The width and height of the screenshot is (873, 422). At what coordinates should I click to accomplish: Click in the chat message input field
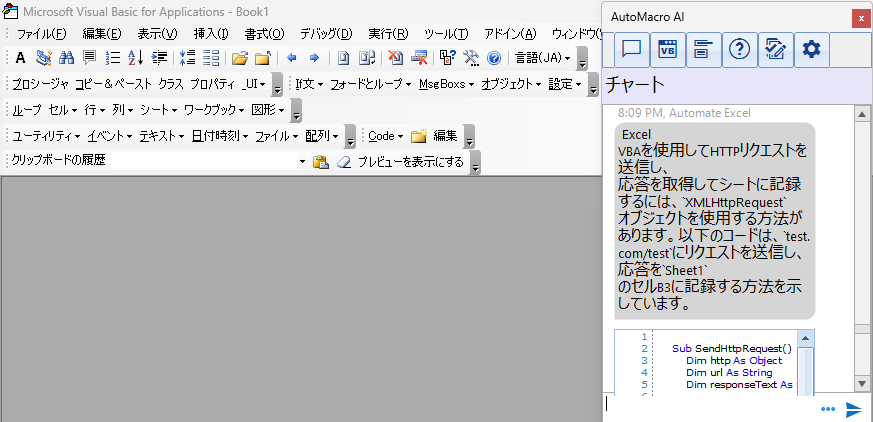710,406
